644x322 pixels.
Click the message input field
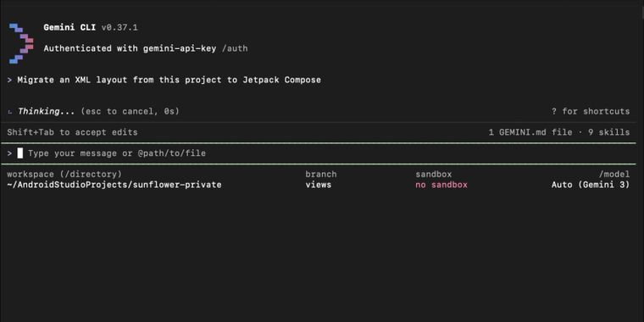click(x=319, y=153)
